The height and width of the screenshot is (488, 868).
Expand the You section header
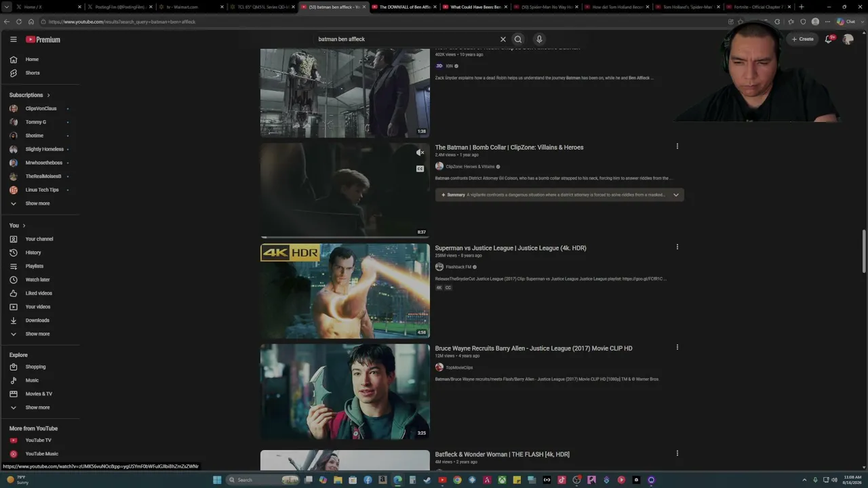coord(18,225)
